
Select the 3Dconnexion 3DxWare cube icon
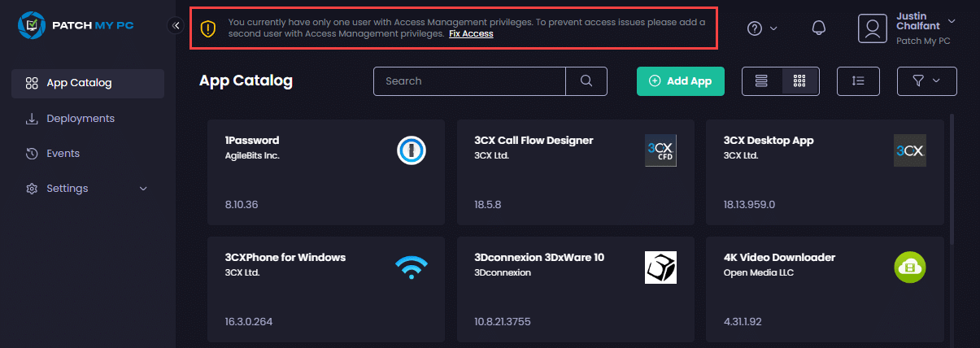[x=660, y=268]
